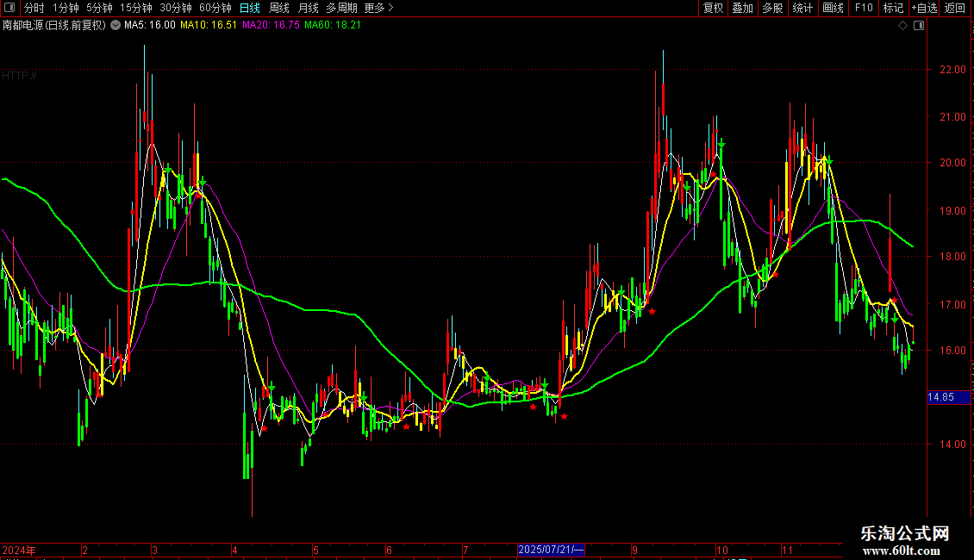This screenshot has height=560, width=974.
Task: Toggle the right panel icon below toolbar
Action: [919, 26]
